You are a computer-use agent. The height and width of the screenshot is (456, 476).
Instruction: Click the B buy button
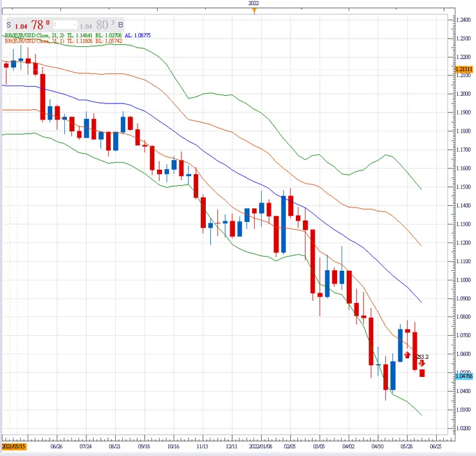120,25
